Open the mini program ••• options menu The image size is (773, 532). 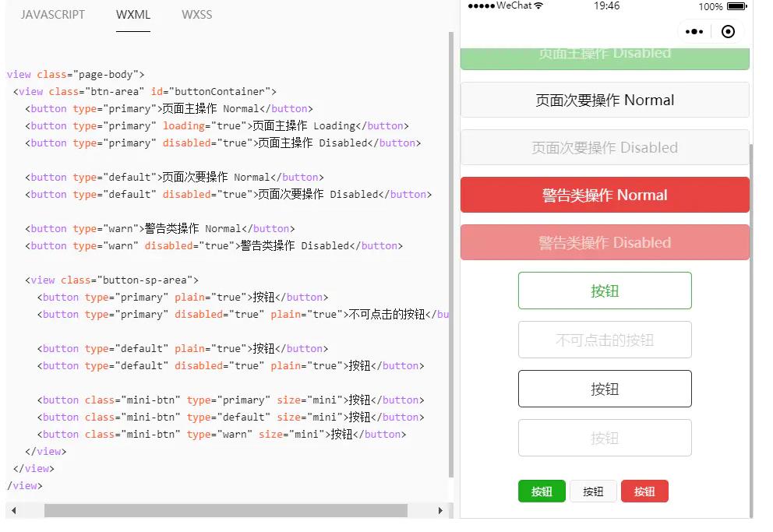click(x=694, y=31)
